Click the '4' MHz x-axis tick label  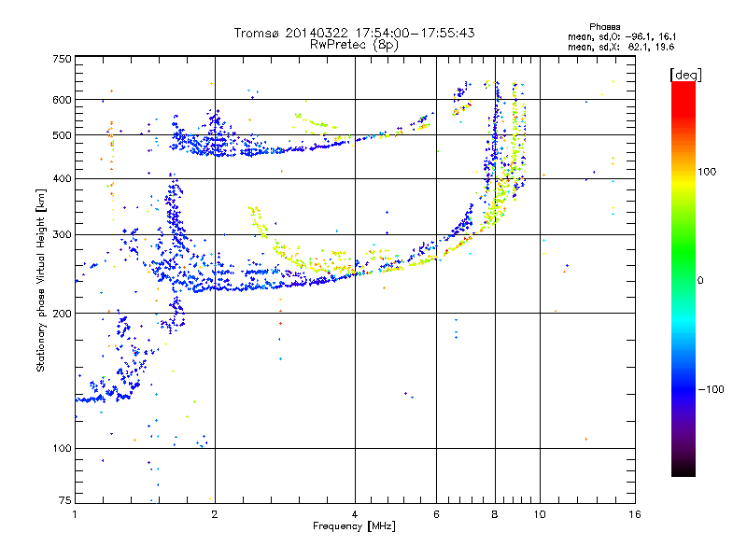tap(355, 514)
